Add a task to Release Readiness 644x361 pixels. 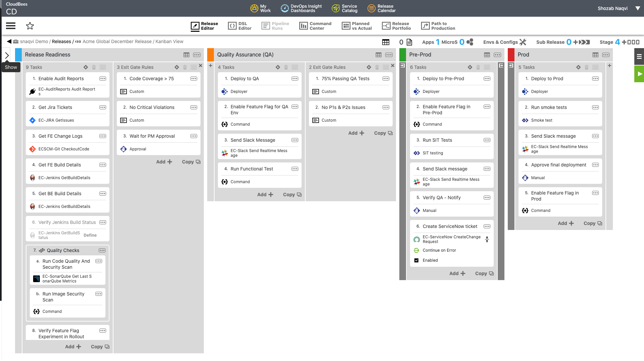pyautogui.click(x=73, y=347)
